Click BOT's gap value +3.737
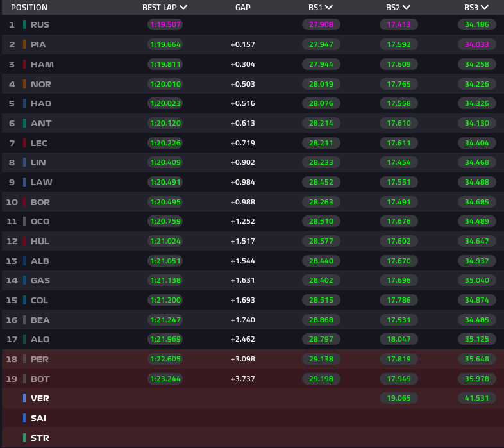The width and height of the screenshot is (504, 448). coord(242,379)
